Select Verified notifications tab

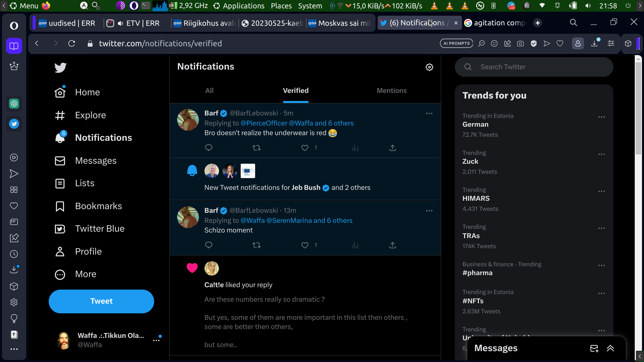[296, 91]
